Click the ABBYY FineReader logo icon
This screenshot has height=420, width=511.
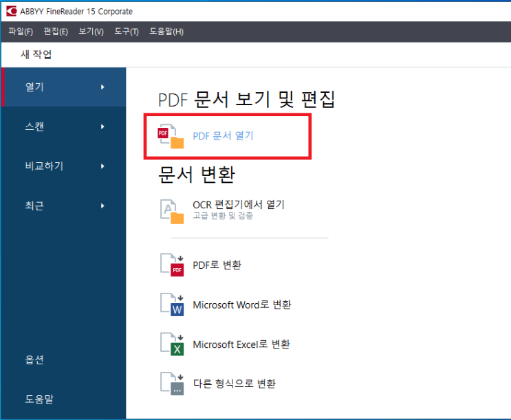[x=12, y=11]
